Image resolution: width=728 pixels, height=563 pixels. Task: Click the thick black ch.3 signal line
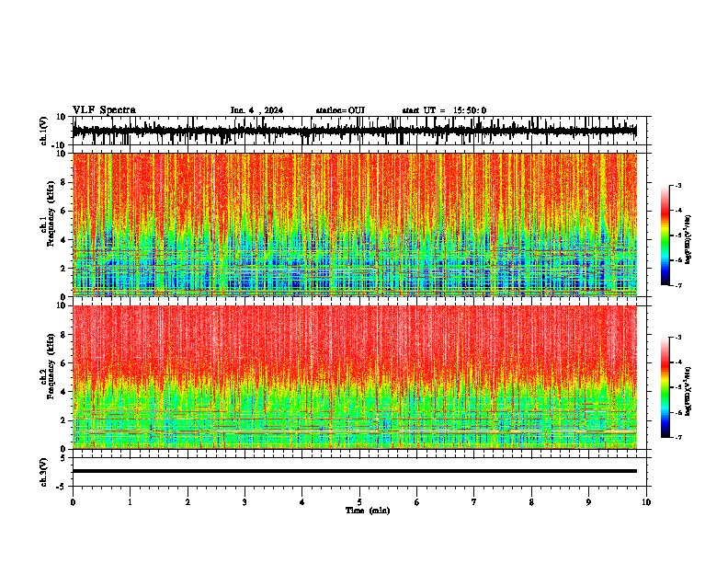pyautogui.click(x=355, y=471)
